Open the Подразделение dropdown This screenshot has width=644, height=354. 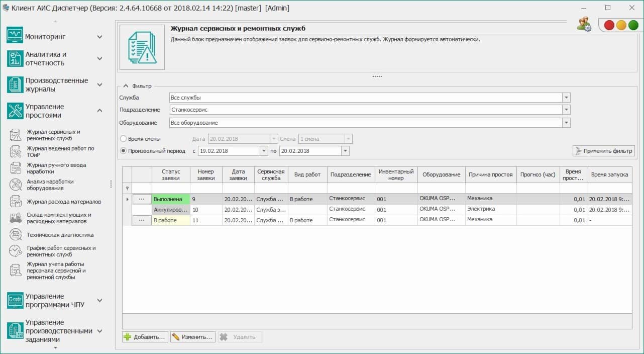click(x=566, y=110)
